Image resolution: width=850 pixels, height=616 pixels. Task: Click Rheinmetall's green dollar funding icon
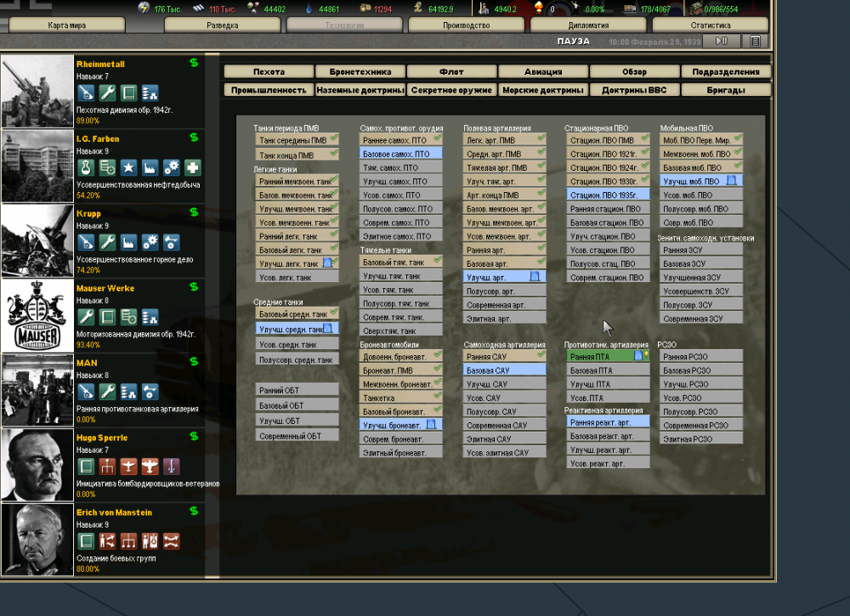point(194,63)
